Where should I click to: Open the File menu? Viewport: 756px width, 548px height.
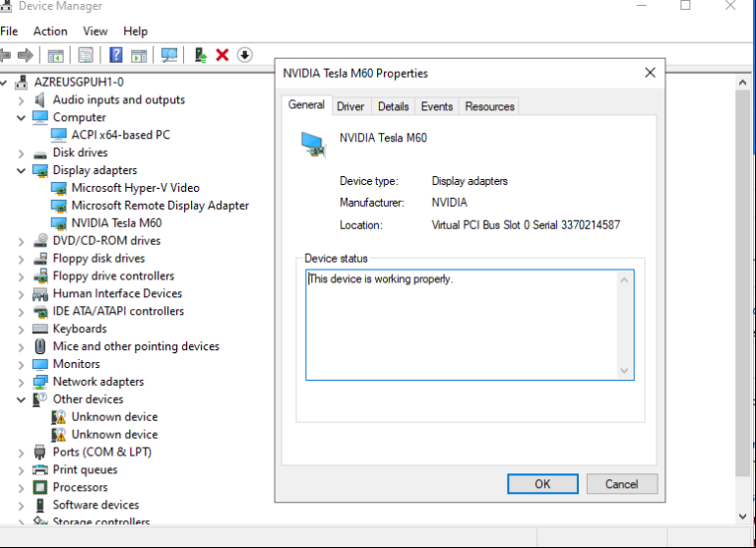[9, 31]
